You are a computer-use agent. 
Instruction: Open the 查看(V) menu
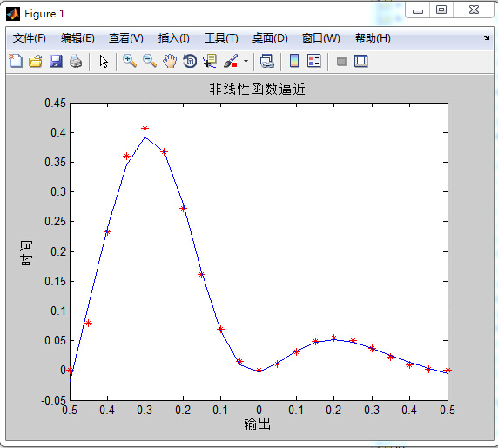126,38
